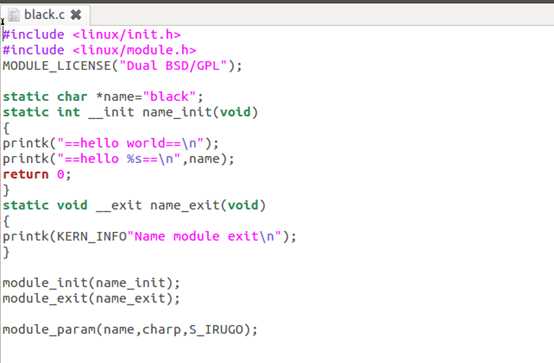Screen dimensions: 554x363
Task: Click the module_init(name_init); line
Action: point(91,283)
